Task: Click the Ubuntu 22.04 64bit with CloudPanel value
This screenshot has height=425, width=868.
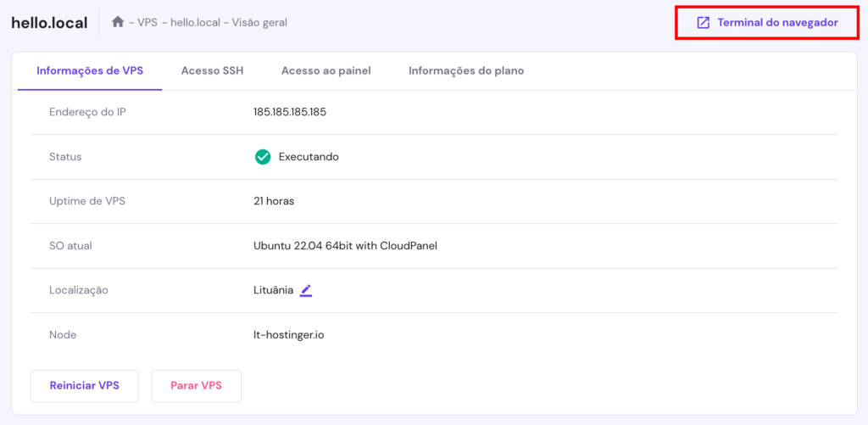Action: coord(346,245)
